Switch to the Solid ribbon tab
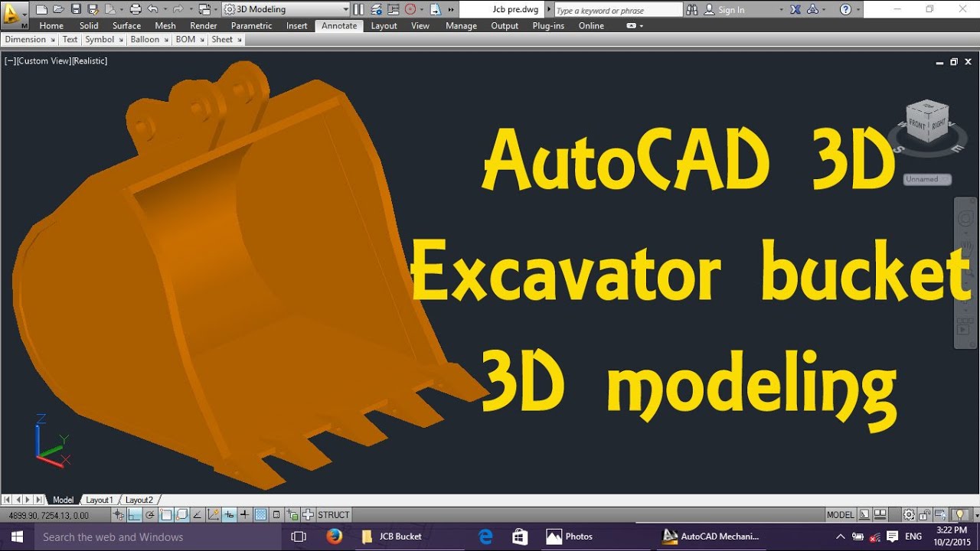Screen dimensions: 980x551 [x=89, y=25]
